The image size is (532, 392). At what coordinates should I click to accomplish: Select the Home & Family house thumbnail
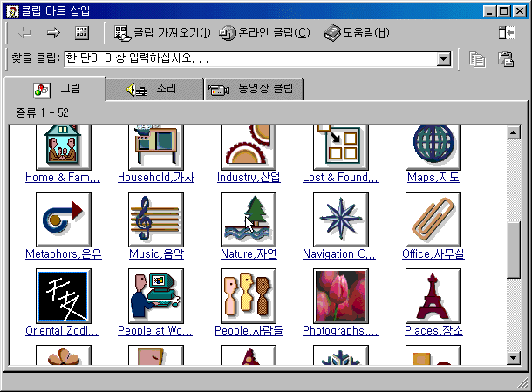pos(64,147)
